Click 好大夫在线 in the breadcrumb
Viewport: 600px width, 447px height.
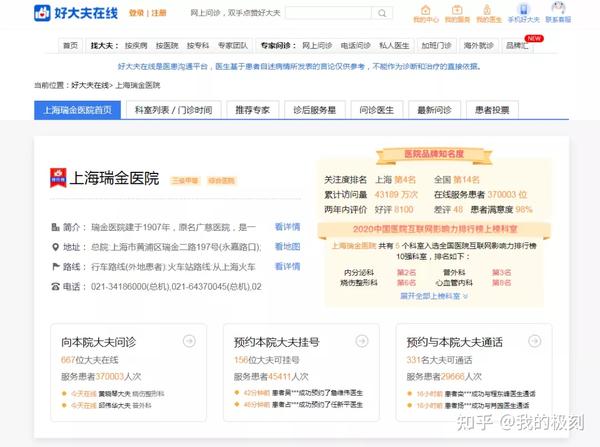90,85
